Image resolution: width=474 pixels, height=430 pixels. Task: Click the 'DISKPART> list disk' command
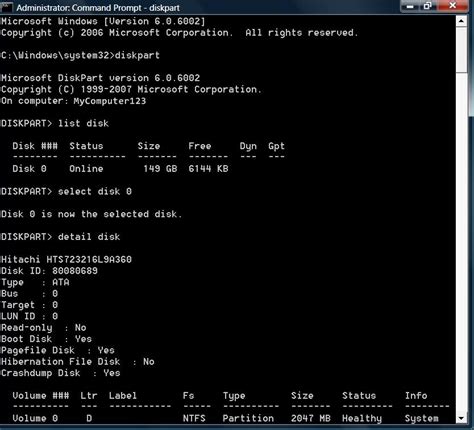click(55, 123)
